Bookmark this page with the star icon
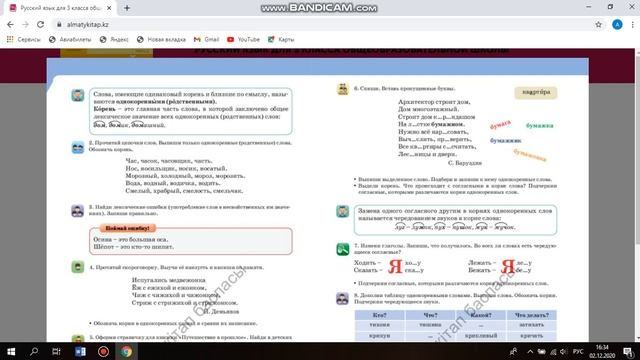The width and height of the screenshot is (640, 360). click(598, 24)
